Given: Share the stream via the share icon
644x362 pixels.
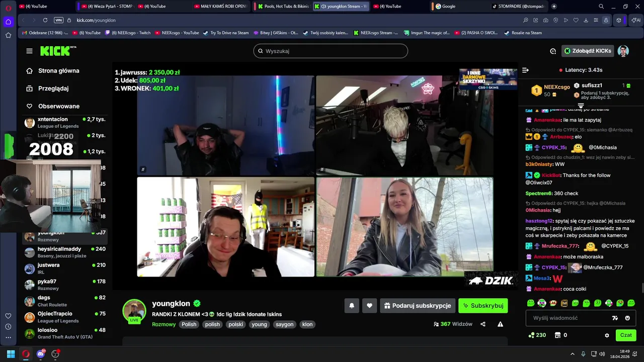Looking at the screenshot, I should (x=483, y=324).
